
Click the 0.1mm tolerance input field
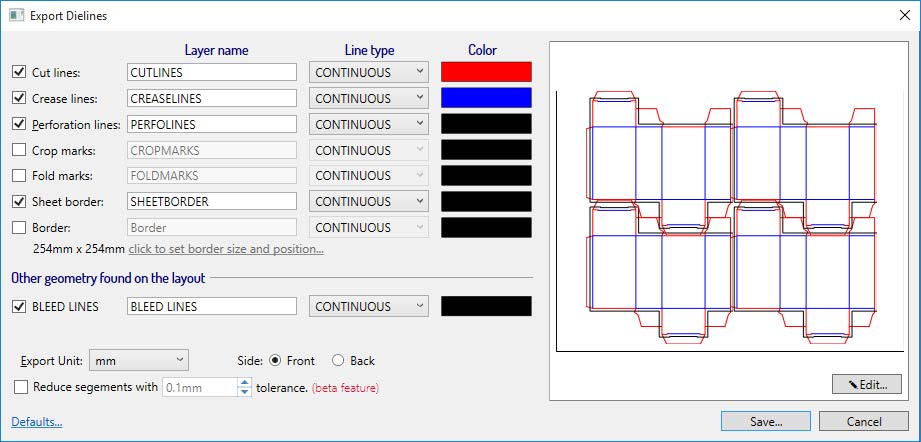tap(200, 387)
